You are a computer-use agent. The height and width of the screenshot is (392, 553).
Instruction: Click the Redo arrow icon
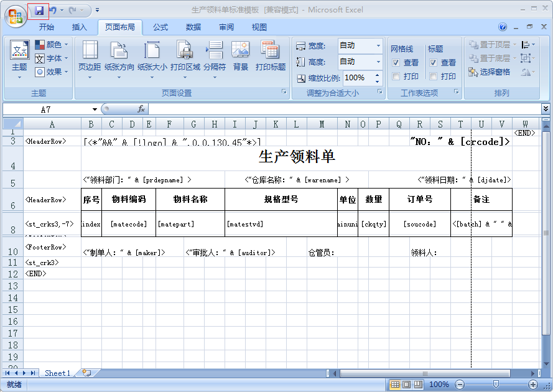click(x=73, y=11)
